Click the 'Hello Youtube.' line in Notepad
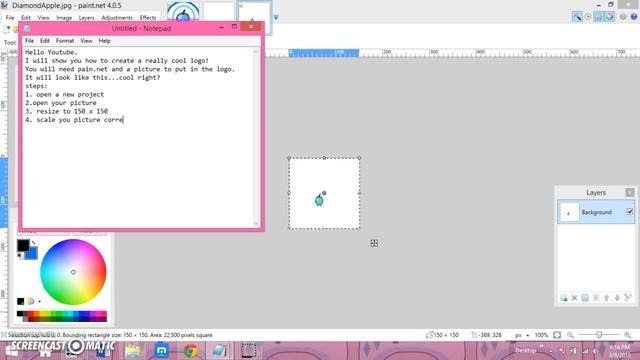640x360 pixels. pyautogui.click(x=51, y=52)
